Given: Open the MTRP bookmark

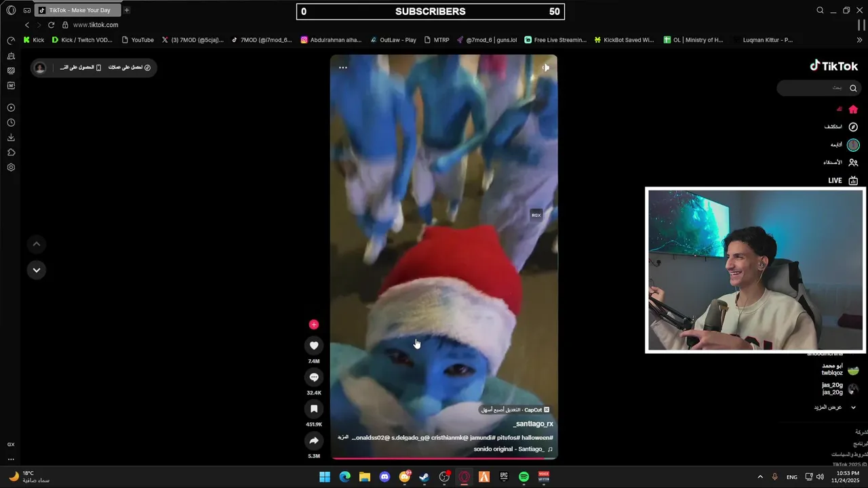Looking at the screenshot, I should tap(436, 40).
